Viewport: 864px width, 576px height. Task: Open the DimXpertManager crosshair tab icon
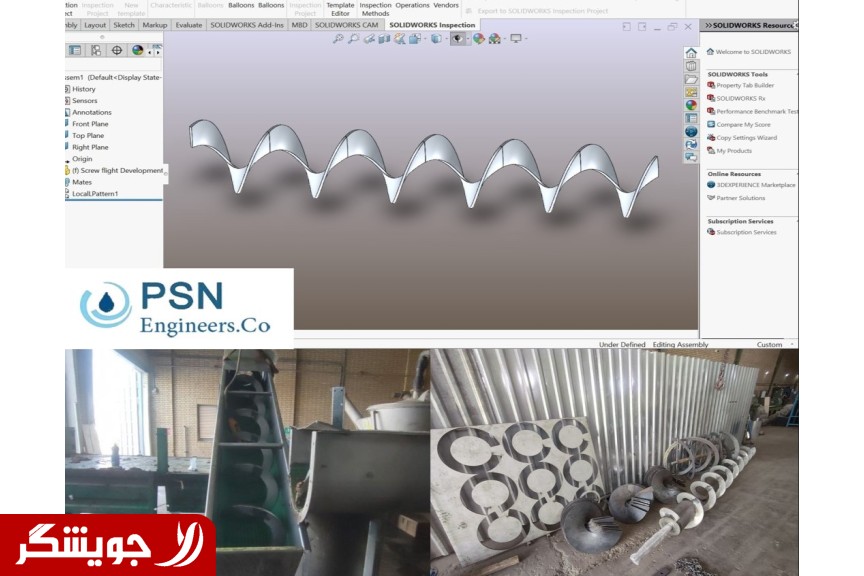pos(117,50)
